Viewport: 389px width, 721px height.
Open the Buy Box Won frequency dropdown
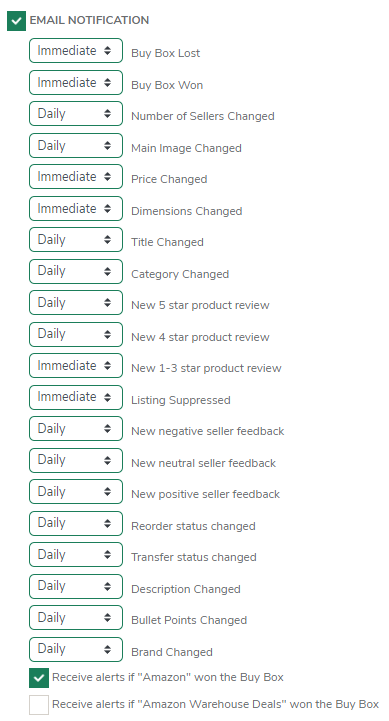click(76, 82)
